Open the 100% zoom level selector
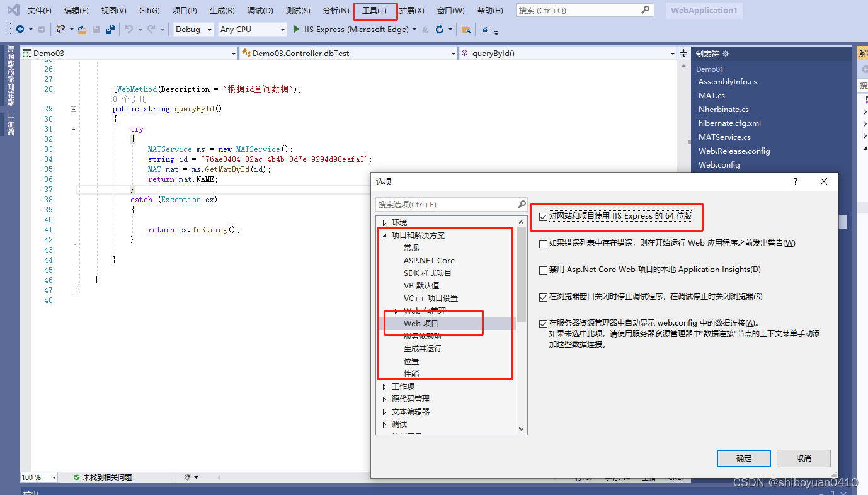The image size is (868, 495). click(x=38, y=477)
